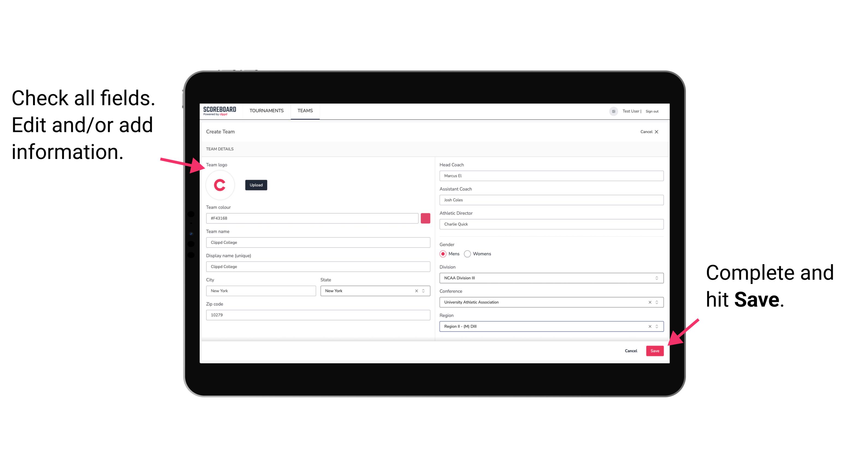Click the Save button

coord(654,350)
